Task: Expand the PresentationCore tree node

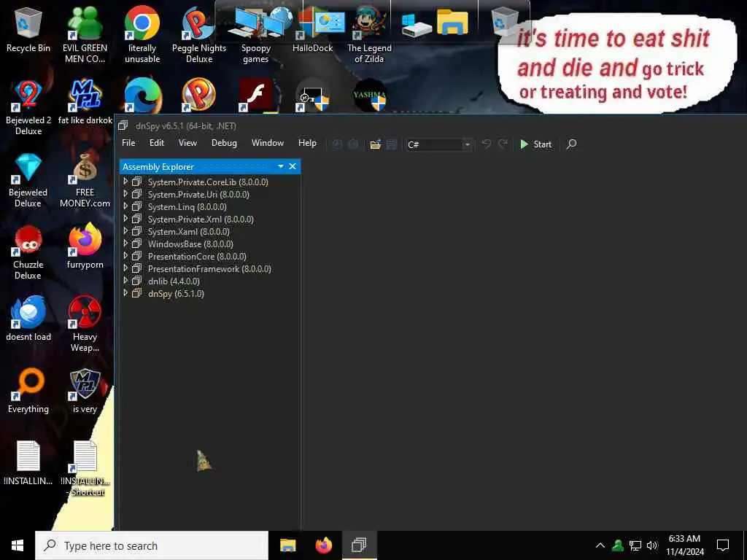Action: click(x=125, y=256)
